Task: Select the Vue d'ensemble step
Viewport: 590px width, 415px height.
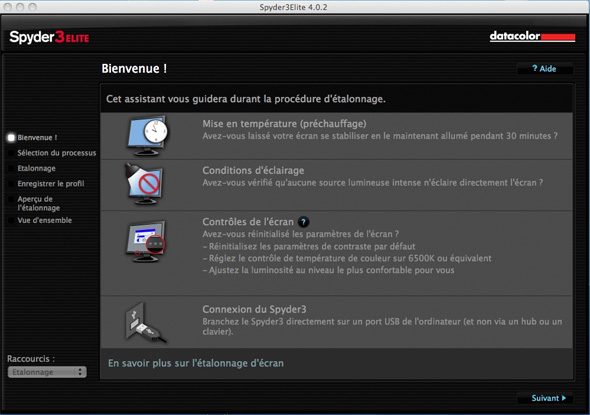Action: pyautogui.click(x=44, y=220)
